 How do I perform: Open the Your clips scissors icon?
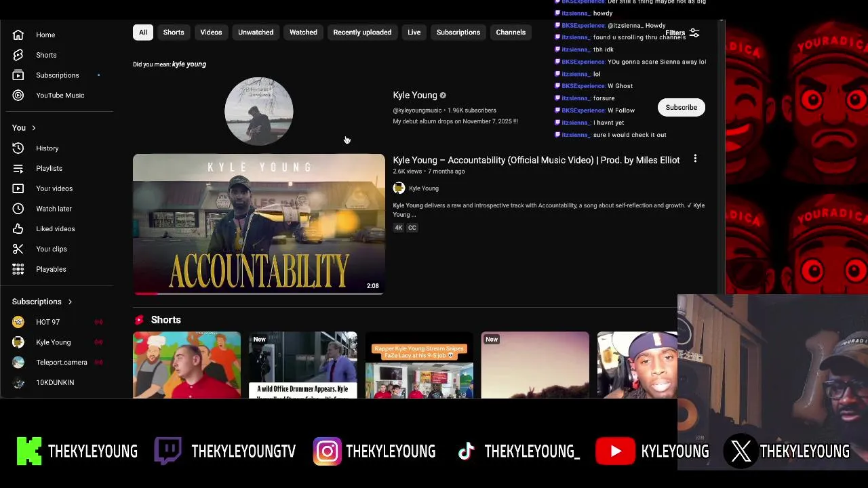pyautogui.click(x=18, y=249)
